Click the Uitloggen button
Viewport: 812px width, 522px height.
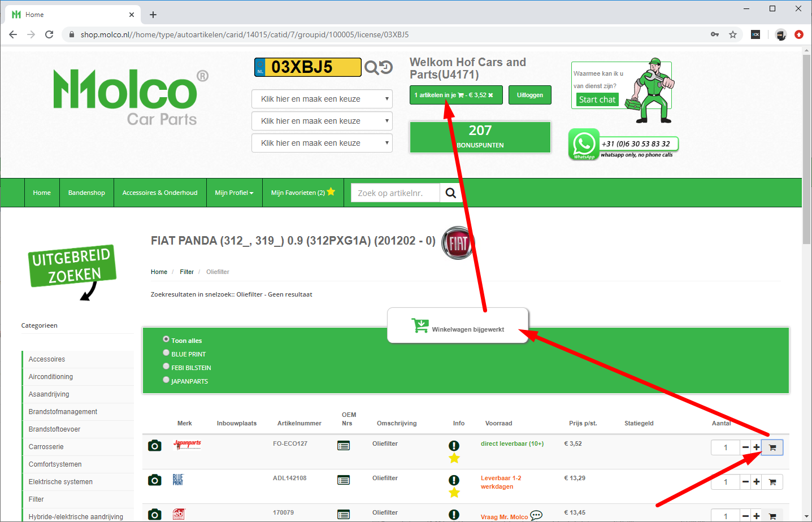(530, 95)
